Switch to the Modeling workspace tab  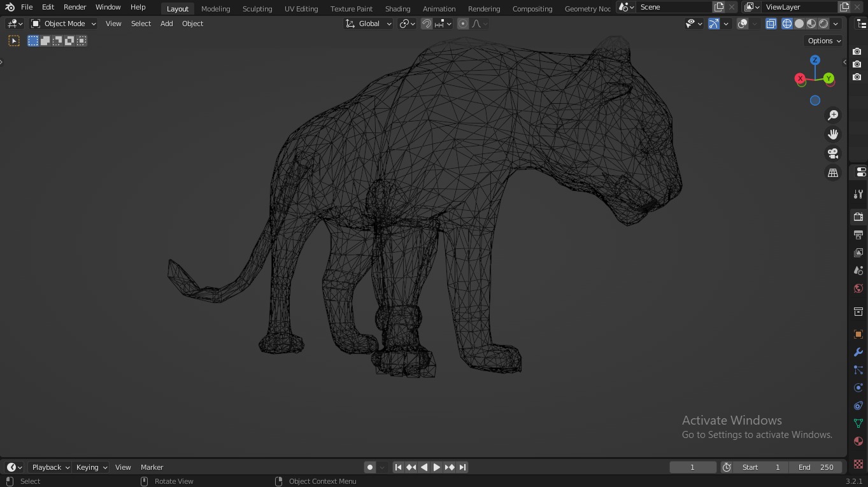pyautogui.click(x=215, y=9)
